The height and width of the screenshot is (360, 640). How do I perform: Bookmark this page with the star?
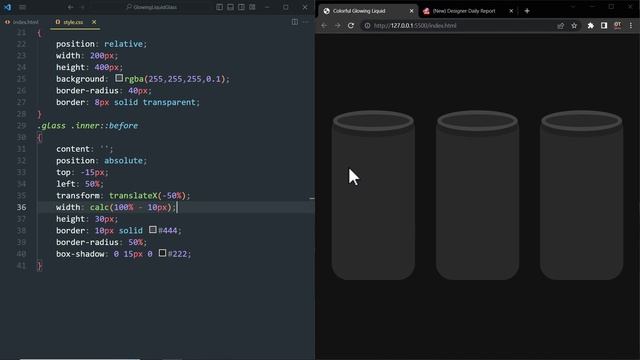pyautogui.click(x=574, y=25)
